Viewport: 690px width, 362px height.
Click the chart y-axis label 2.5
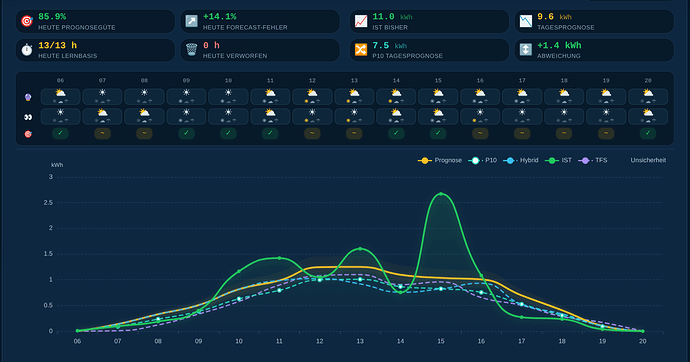(48, 203)
